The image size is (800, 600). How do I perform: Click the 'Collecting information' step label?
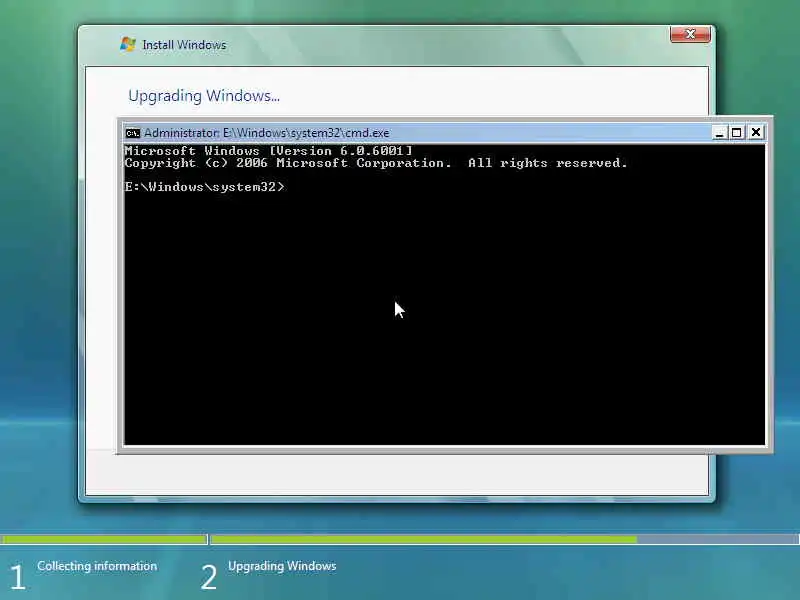click(x=97, y=566)
